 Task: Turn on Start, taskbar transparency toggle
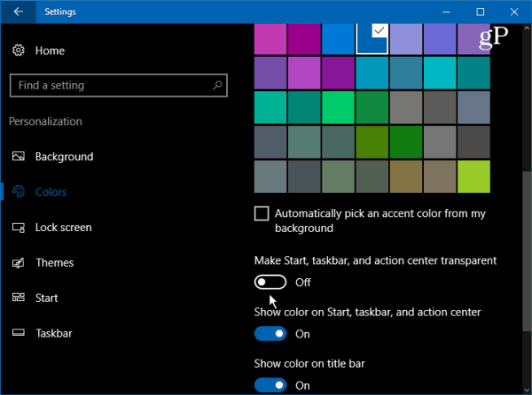point(270,283)
